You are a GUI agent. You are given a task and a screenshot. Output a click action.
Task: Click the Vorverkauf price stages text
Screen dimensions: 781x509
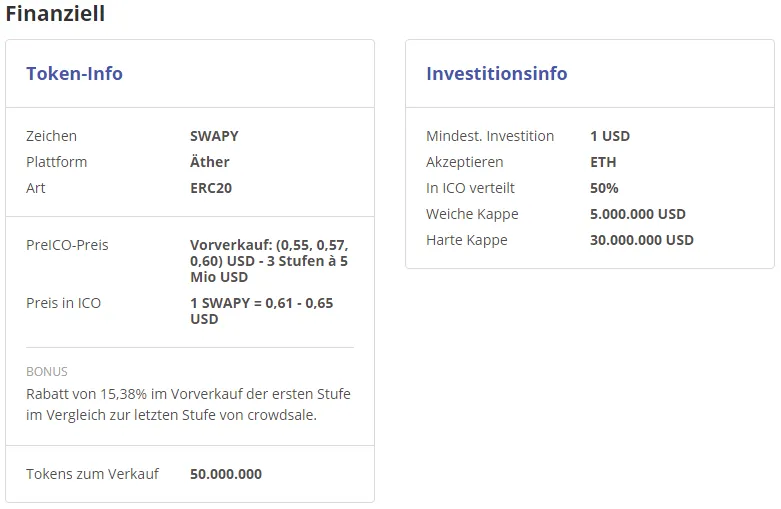[x=269, y=261]
